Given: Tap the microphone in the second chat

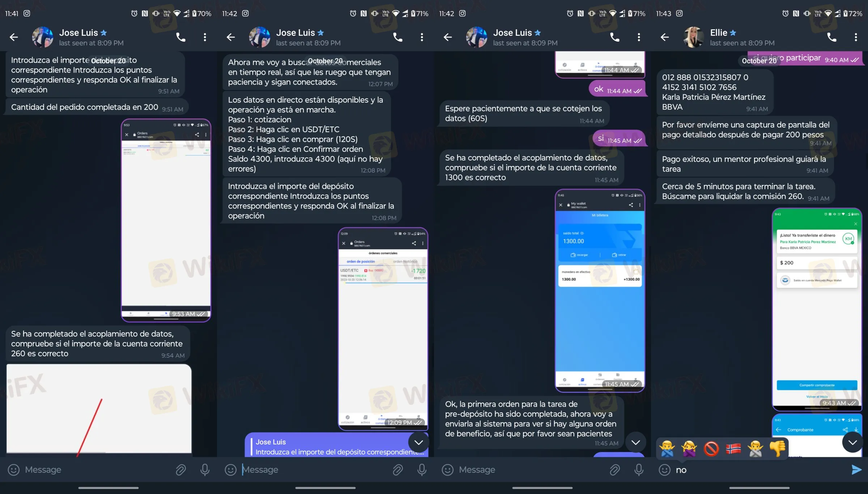Looking at the screenshot, I should (x=422, y=469).
